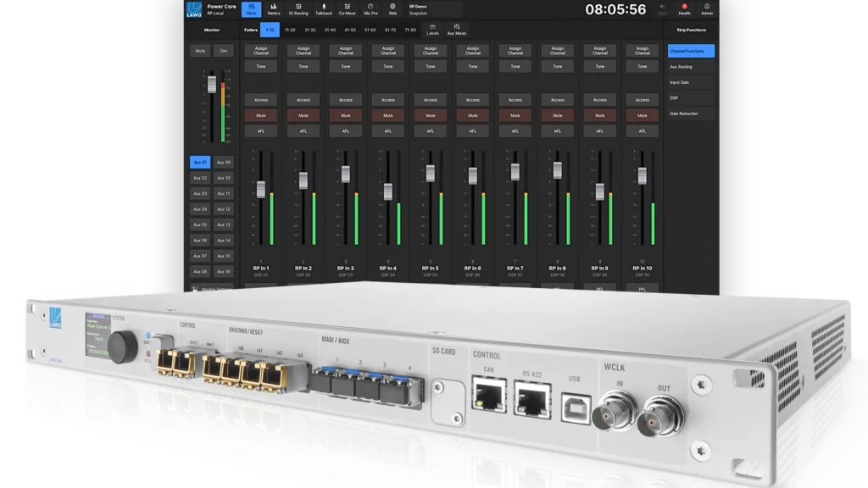Select Input Gain strip function
Image resolution: width=868 pixels, height=488 pixels.
coord(691,82)
